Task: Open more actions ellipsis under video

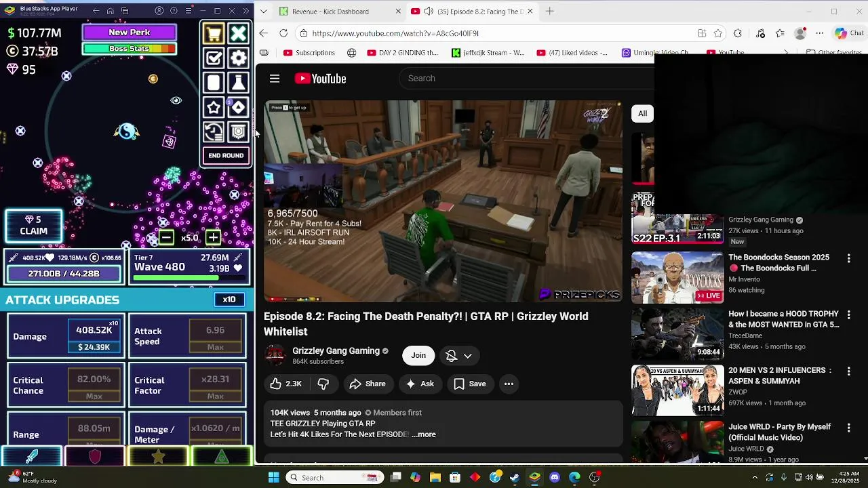Action: [509, 384]
